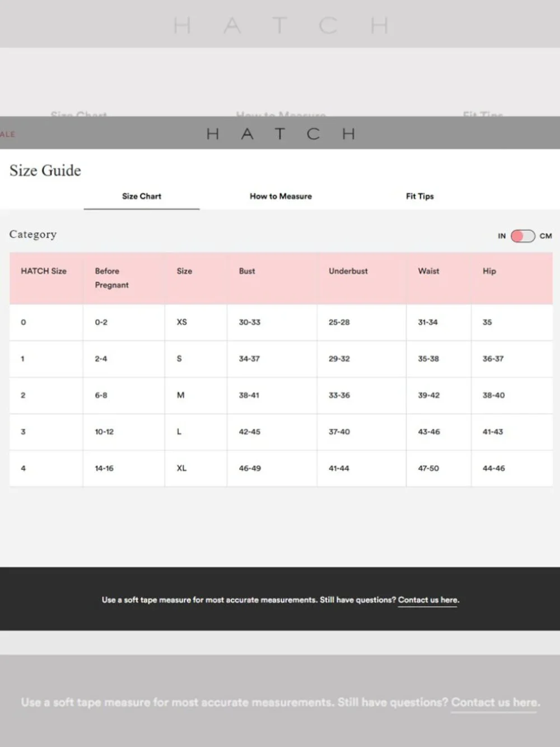Toggle the IN/CM unit switch
This screenshot has width=560, height=747.
coord(522,236)
